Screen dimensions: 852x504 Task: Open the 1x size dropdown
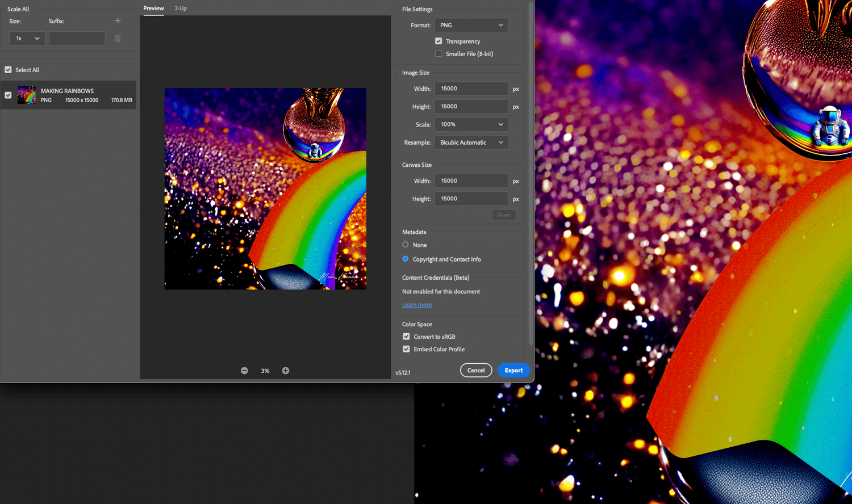(x=27, y=39)
